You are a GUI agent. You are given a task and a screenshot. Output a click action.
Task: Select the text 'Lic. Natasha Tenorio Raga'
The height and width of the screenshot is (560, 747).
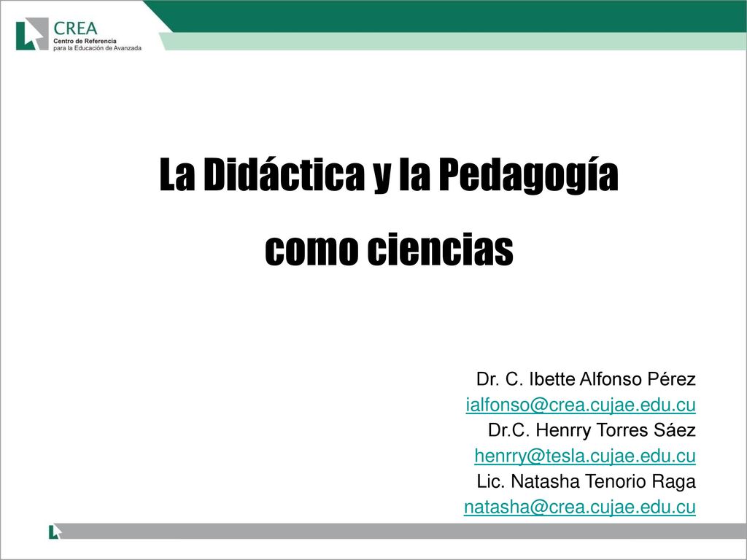[586, 481]
